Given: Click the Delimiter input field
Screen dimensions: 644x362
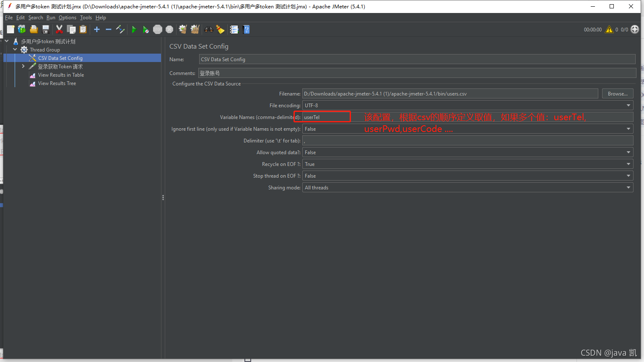Looking at the screenshot, I should pyautogui.click(x=467, y=140).
